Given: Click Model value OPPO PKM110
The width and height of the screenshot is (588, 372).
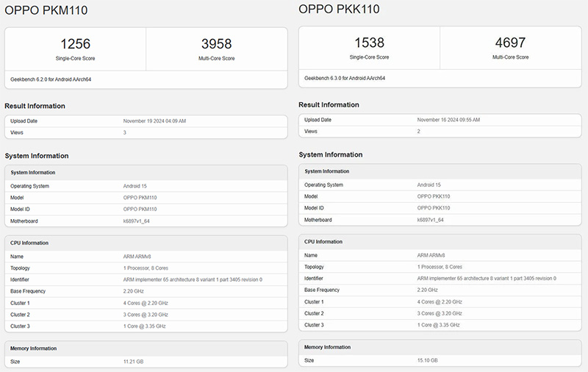Looking at the screenshot, I should 140,198.
